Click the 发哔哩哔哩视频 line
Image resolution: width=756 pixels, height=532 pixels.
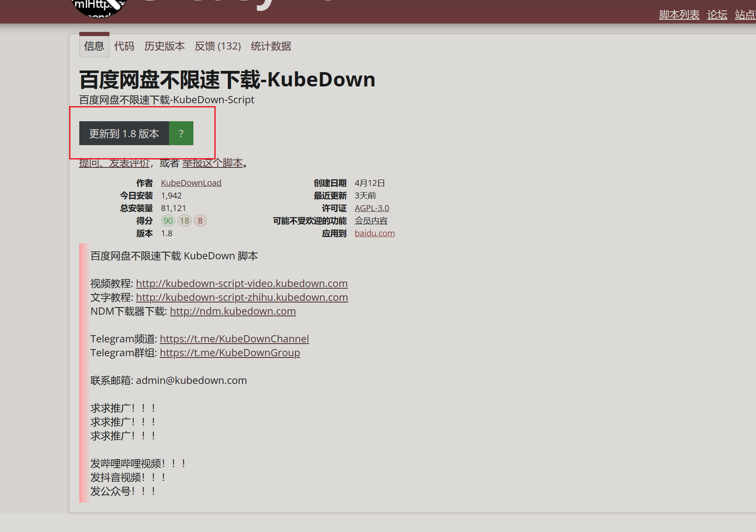(x=138, y=464)
